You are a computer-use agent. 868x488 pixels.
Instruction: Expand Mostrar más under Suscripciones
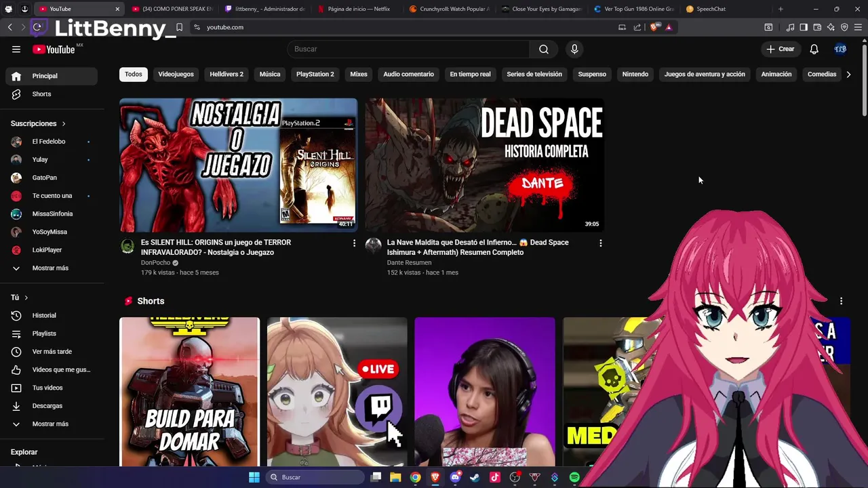click(x=52, y=268)
